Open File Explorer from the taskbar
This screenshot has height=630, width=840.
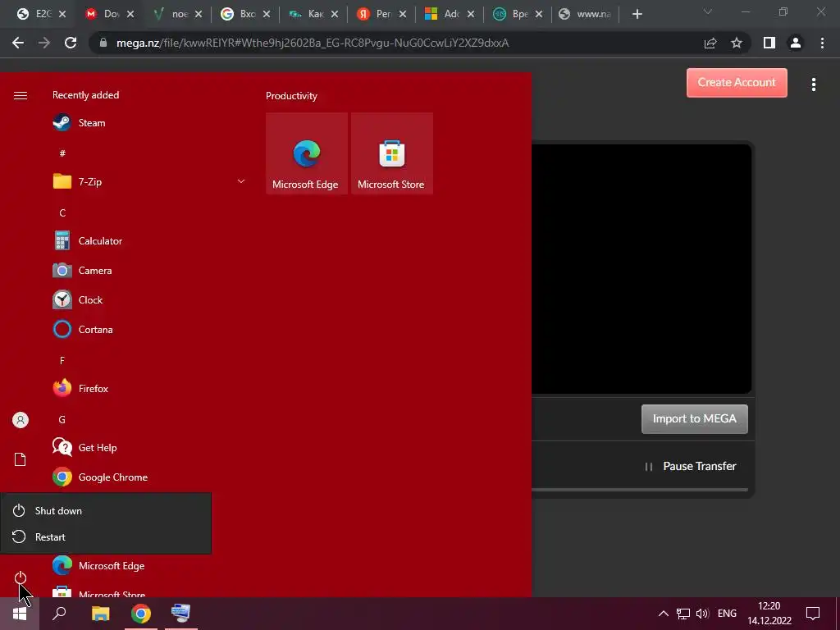100,614
